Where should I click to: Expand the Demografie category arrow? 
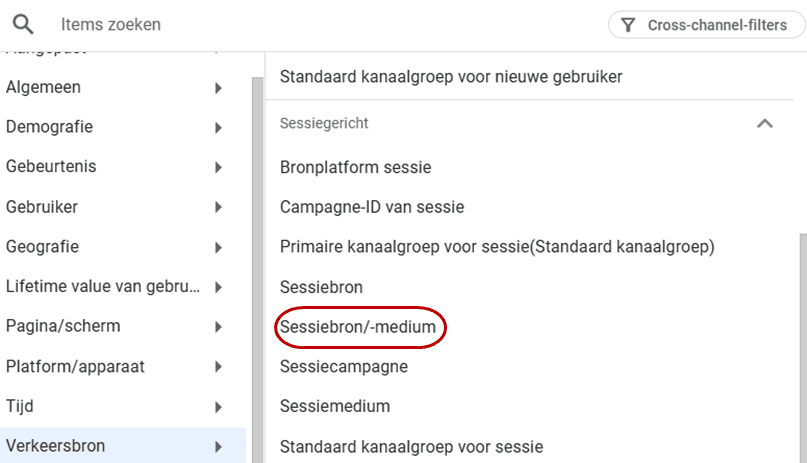(x=218, y=128)
